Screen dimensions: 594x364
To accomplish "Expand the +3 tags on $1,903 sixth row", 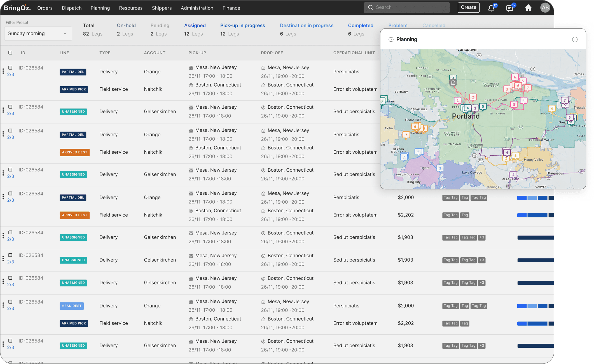I will click(x=482, y=237).
